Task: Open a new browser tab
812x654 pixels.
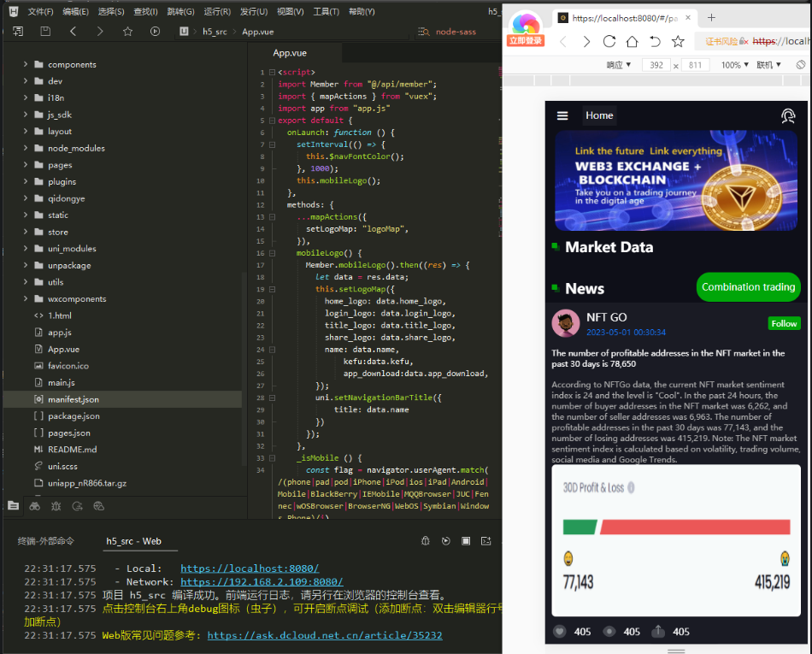Action: 711,18
